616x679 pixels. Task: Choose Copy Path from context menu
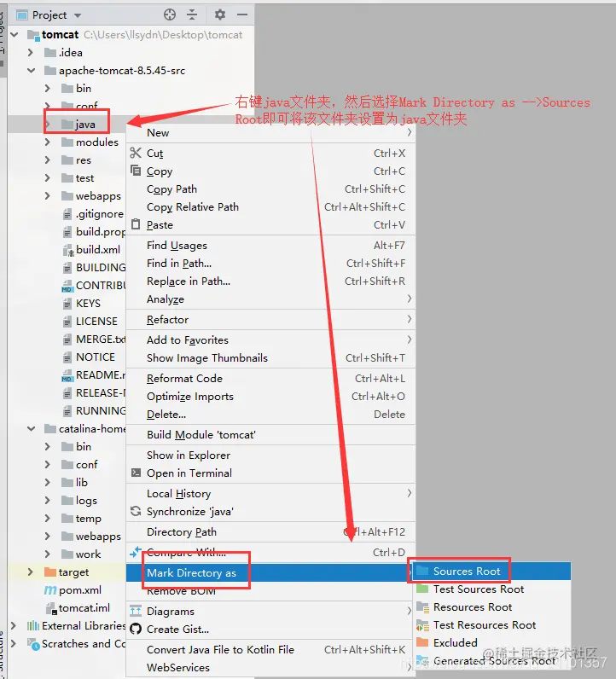point(270,189)
